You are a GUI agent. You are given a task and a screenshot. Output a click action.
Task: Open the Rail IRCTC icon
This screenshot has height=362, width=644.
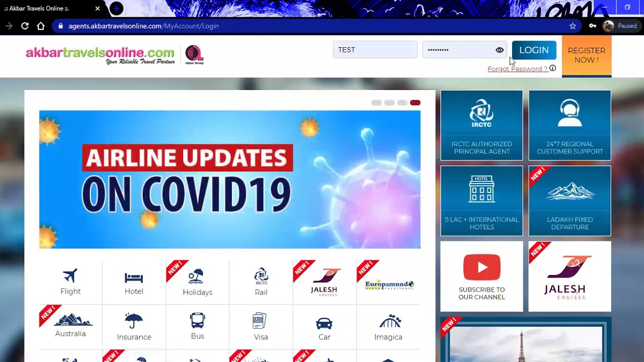click(261, 282)
